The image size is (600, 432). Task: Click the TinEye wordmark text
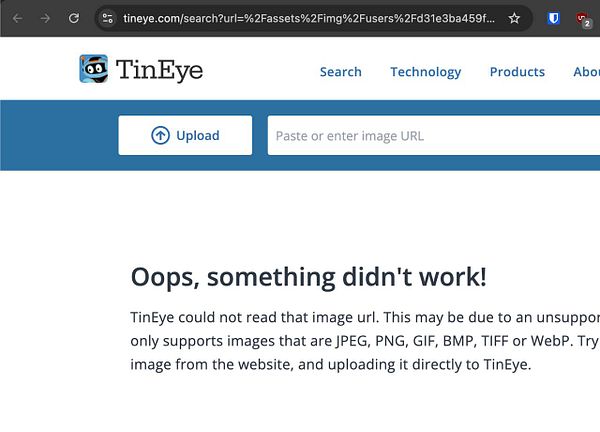159,70
